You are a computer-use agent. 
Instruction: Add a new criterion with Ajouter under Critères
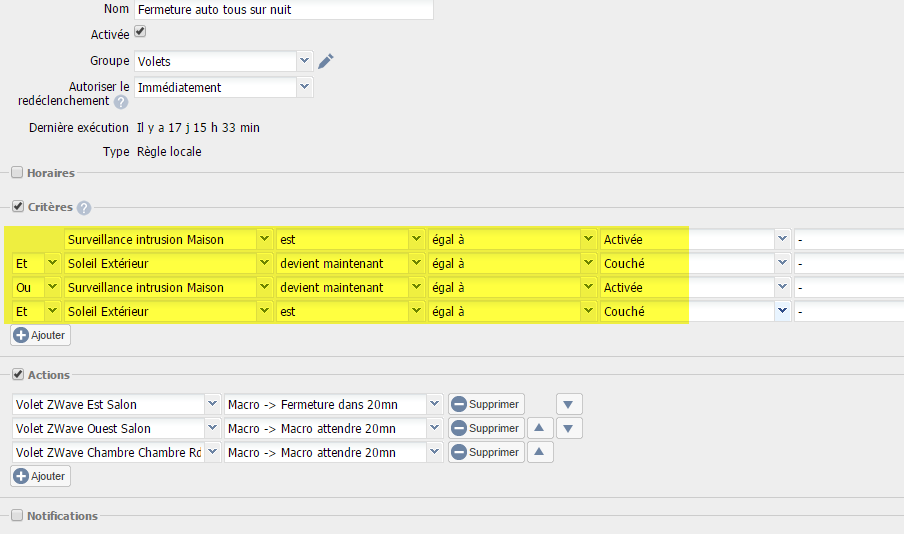(40, 336)
